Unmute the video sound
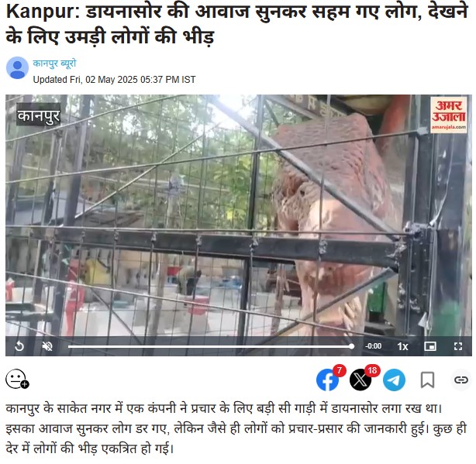The image size is (476, 464). pyautogui.click(x=47, y=346)
